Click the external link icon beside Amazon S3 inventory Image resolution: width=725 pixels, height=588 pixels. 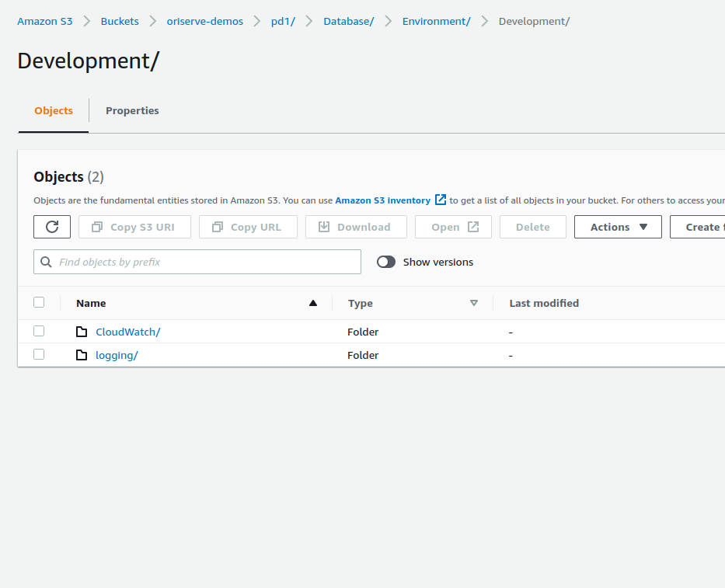[x=441, y=200]
